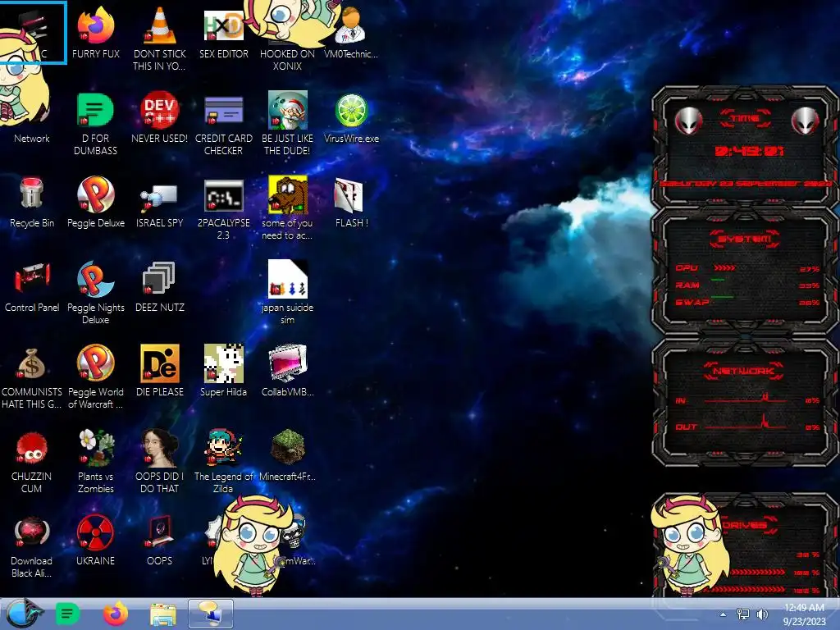
Task: Select the Download Black Ali... icon
Action: point(32,546)
